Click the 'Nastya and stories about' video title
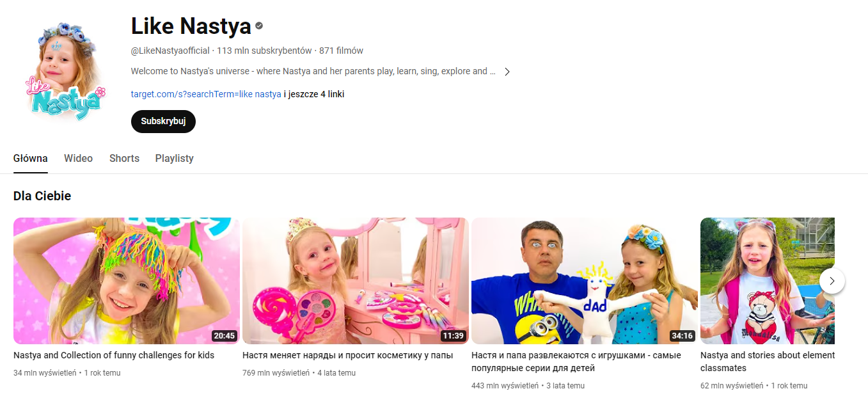This screenshot has height=398, width=868. [767, 355]
